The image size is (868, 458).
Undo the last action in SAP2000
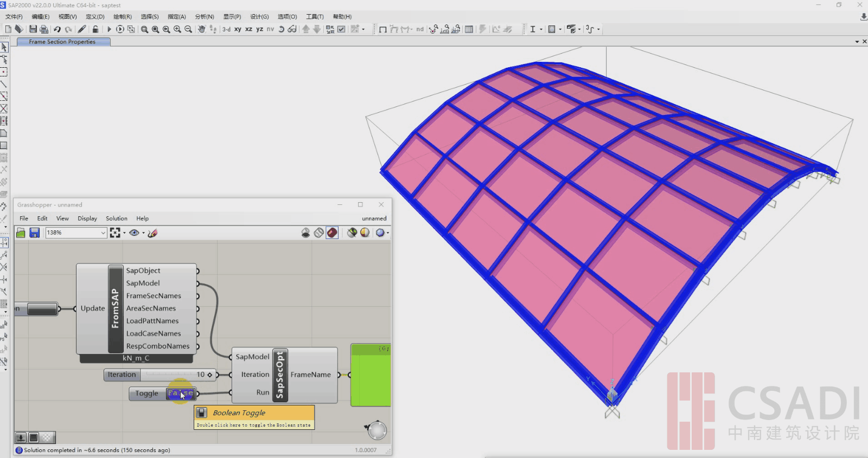(x=57, y=29)
